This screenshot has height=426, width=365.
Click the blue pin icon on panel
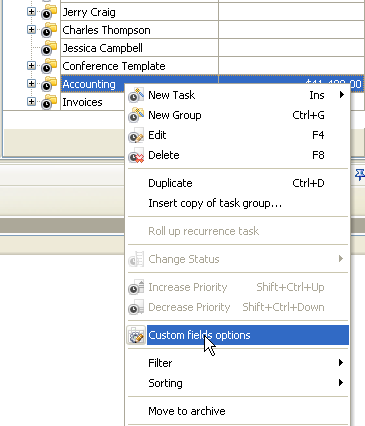360,175
